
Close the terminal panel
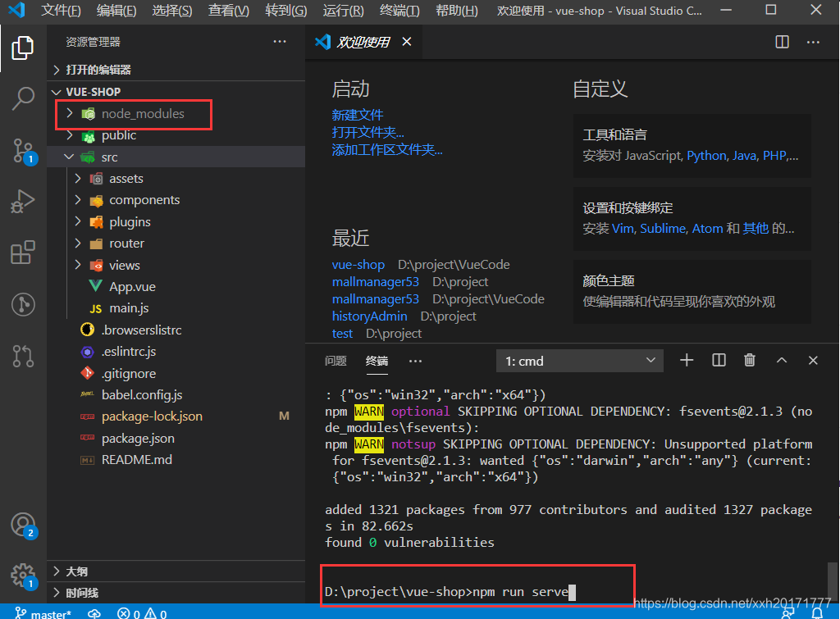[813, 361]
